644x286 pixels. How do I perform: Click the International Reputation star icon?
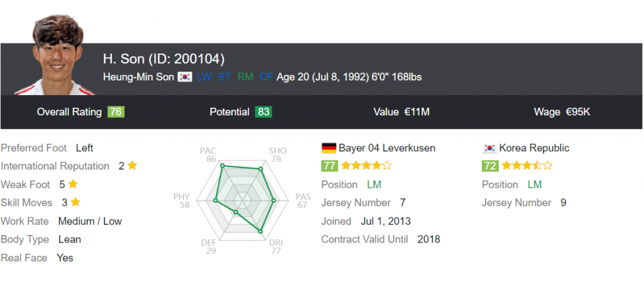pyautogui.click(x=132, y=166)
